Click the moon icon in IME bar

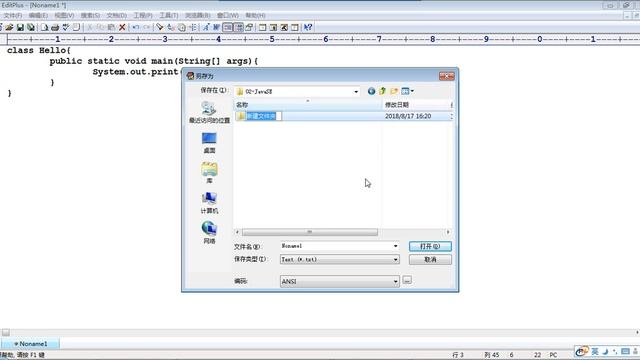click(605, 351)
